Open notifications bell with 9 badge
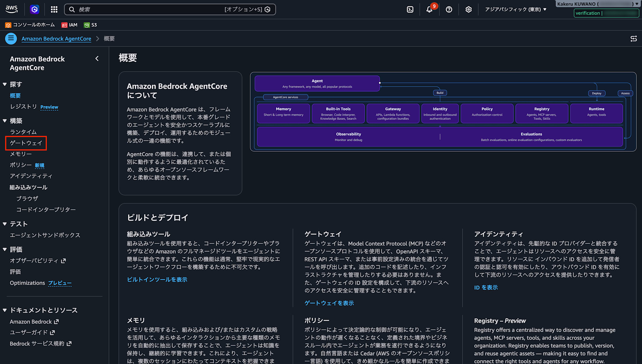This screenshot has width=642, height=364. pos(429,9)
